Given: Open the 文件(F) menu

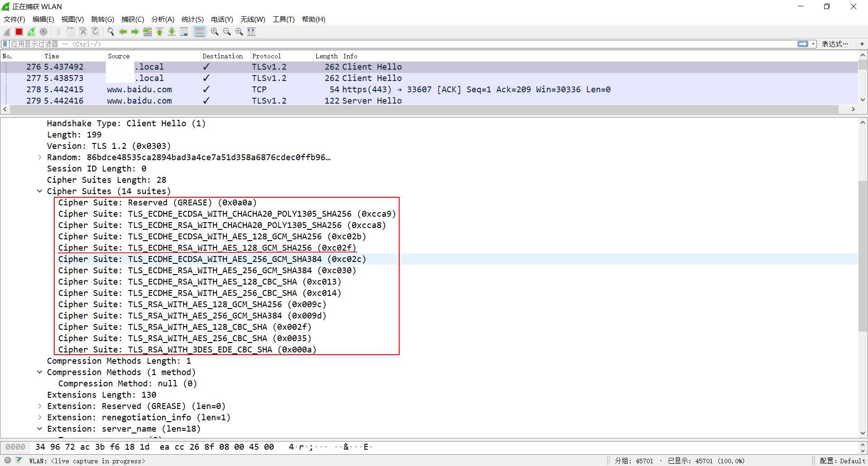Looking at the screenshot, I should pos(14,19).
